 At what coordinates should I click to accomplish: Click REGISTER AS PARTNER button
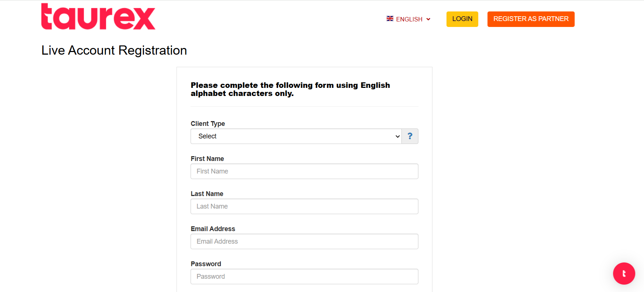[531, 19]
